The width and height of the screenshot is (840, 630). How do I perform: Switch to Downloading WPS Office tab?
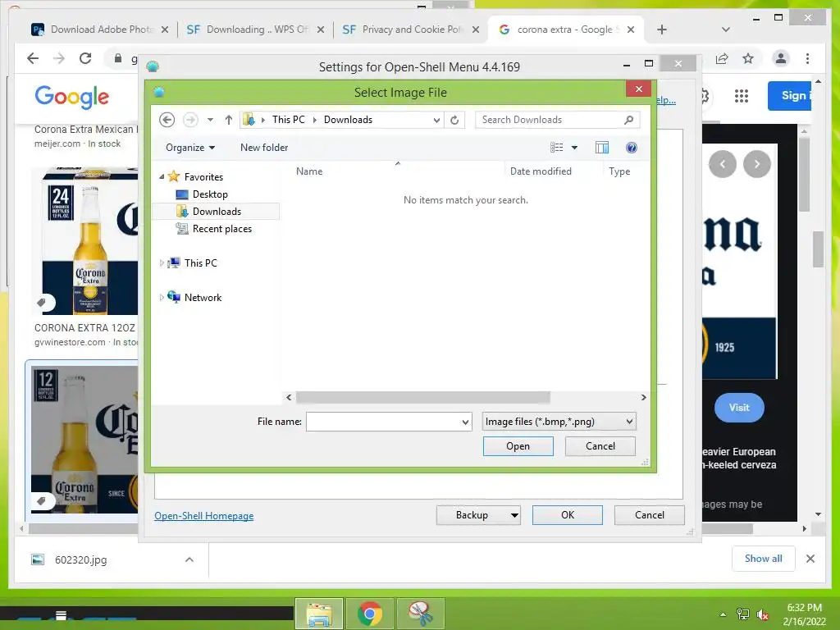(256, 30)
